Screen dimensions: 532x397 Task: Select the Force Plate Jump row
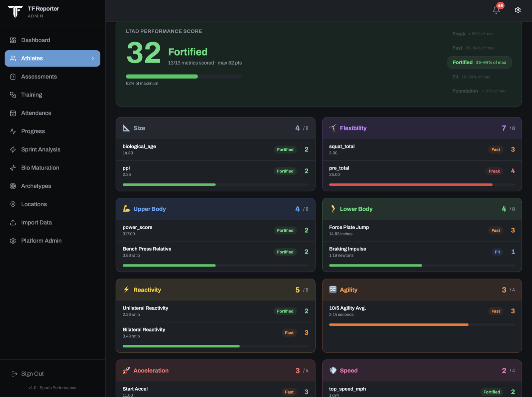422,230
